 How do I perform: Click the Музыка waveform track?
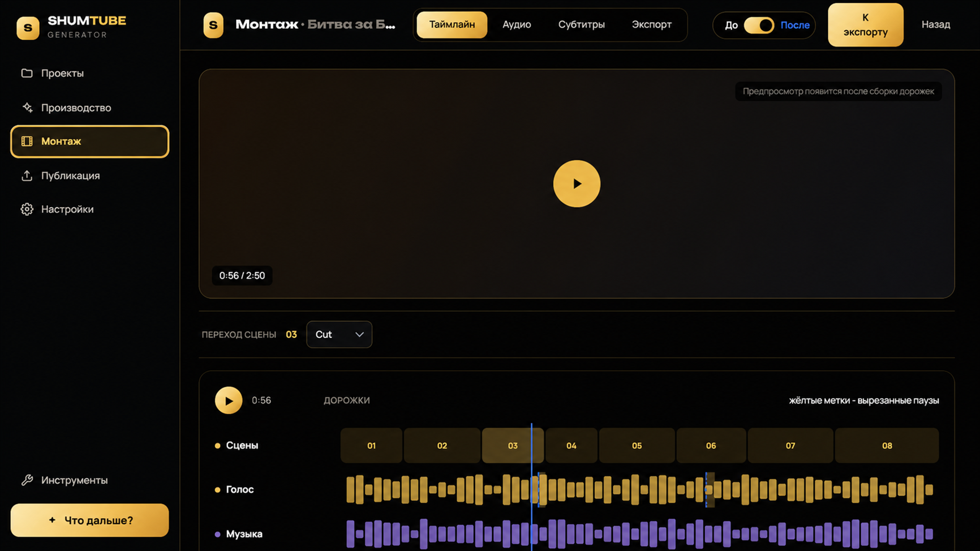639,534
